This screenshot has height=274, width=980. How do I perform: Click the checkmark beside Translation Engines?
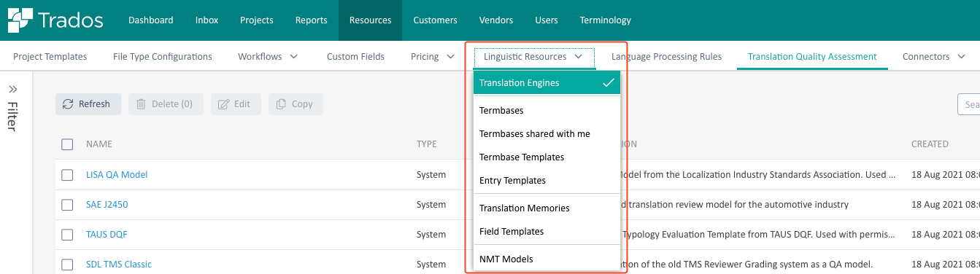point(609,83)
